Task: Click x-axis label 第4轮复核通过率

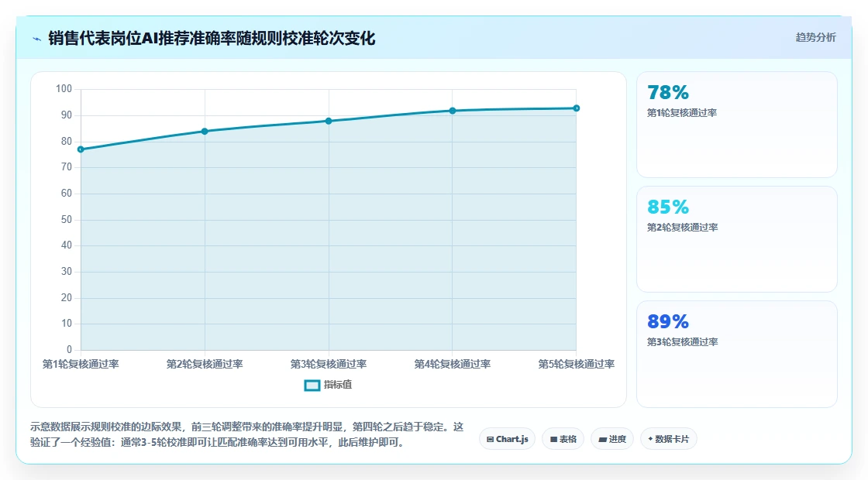Action: (453, 364)
